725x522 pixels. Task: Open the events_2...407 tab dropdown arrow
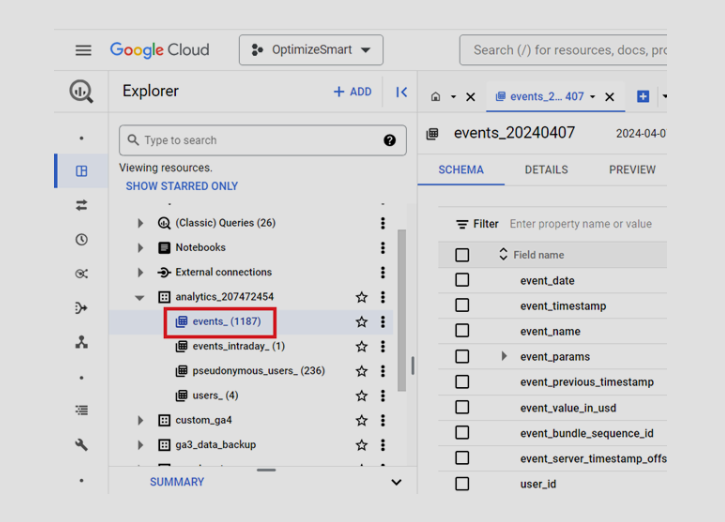(592, 97)
